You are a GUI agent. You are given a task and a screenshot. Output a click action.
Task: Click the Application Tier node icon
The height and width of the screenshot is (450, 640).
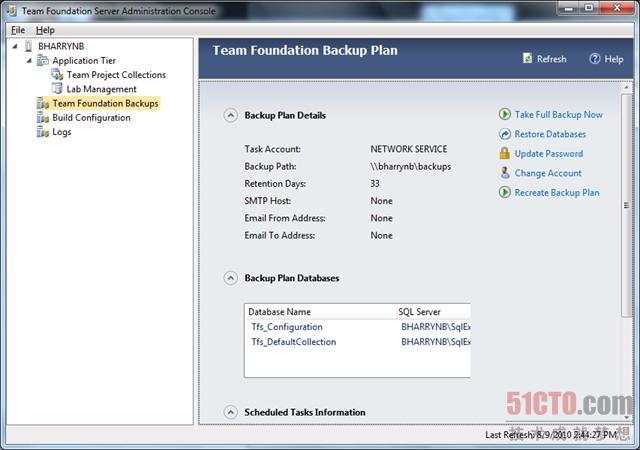pyautogui.click(x=42, y=60)
